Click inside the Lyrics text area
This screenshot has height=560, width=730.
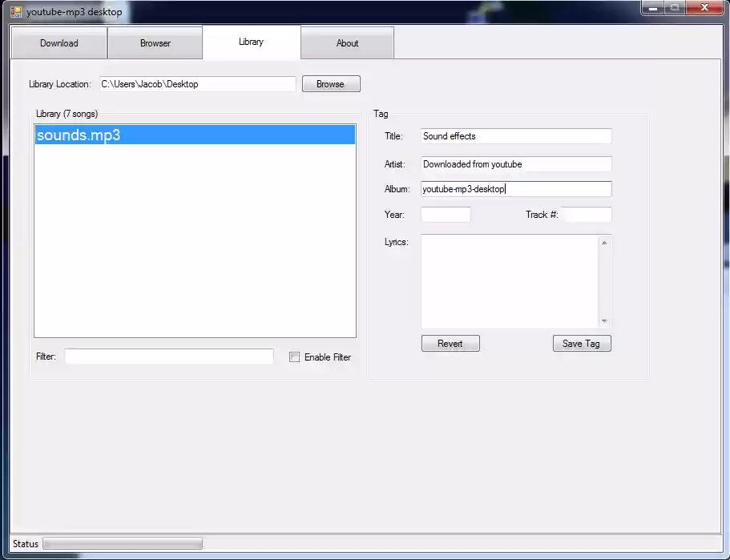click(513, 280)
